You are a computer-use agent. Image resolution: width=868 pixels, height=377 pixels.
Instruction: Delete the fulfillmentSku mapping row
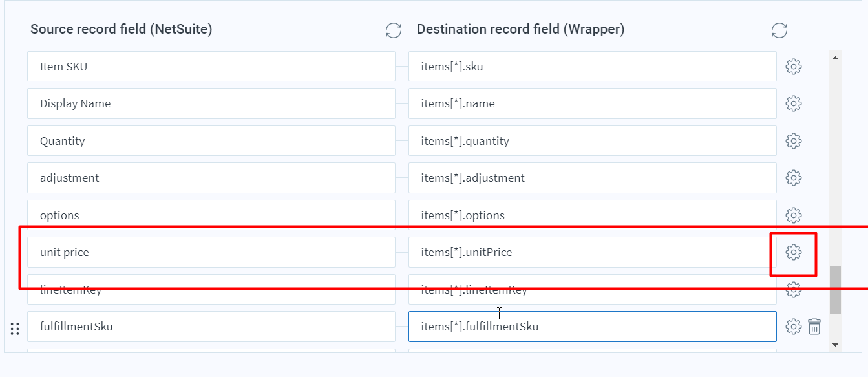coord(814,327)
